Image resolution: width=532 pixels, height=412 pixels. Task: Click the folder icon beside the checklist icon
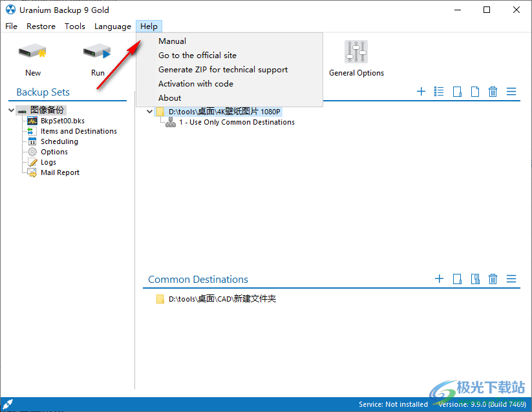(457, 92)
